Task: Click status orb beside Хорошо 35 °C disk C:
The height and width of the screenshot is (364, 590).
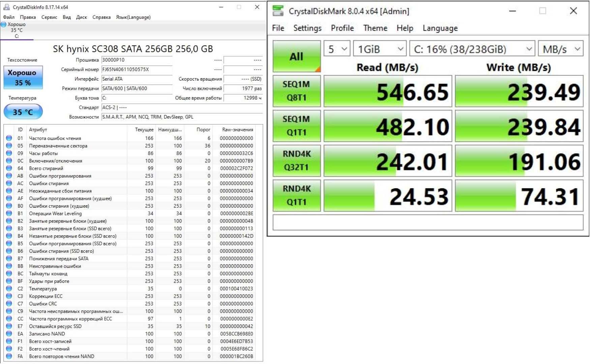Action: pyautogui.click(x=4, y=24)
